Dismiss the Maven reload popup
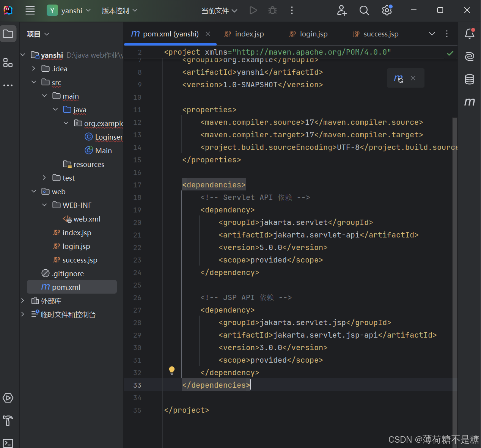Screen dimensions: 481x448 tap(413, 78)
